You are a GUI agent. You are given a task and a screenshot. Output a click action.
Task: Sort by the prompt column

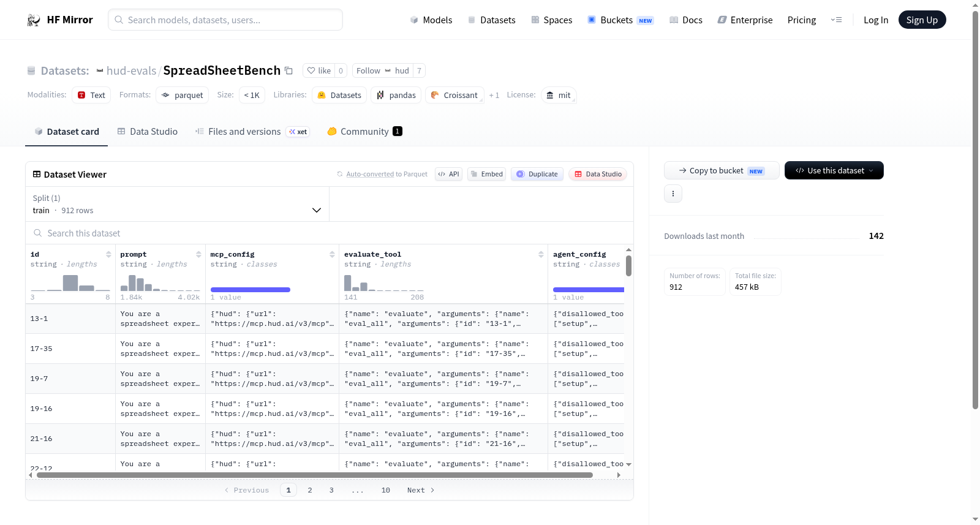point(198,254)
